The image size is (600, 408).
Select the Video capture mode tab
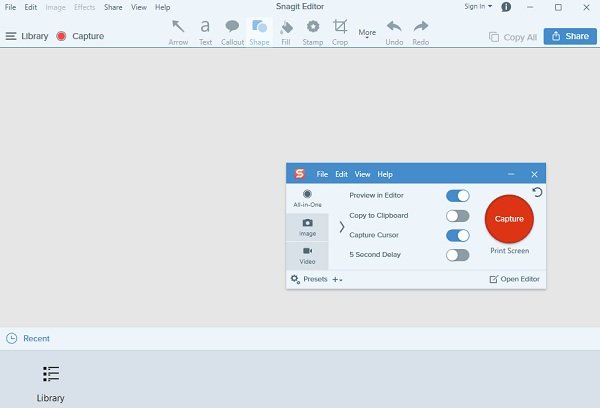click(x=307, y=256)
